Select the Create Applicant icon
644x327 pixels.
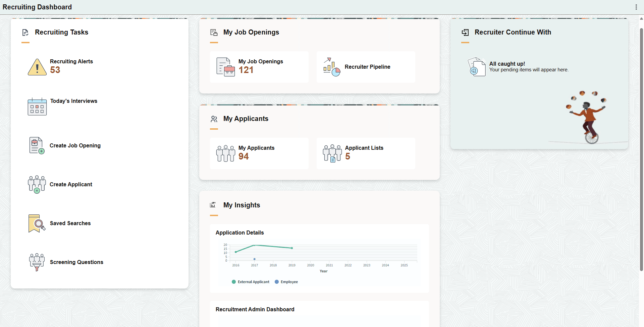click(x=37, y=184)
